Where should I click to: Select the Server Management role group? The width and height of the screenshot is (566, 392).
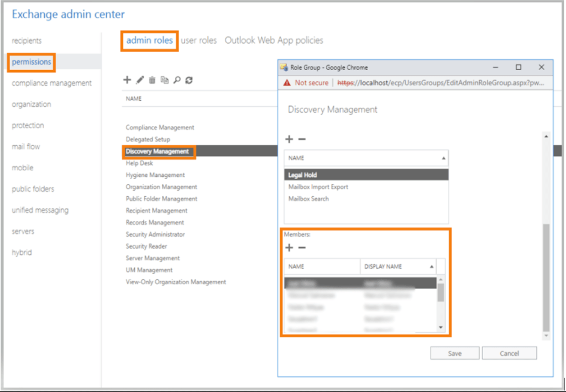pyautogui.click(x=153, y=258)
